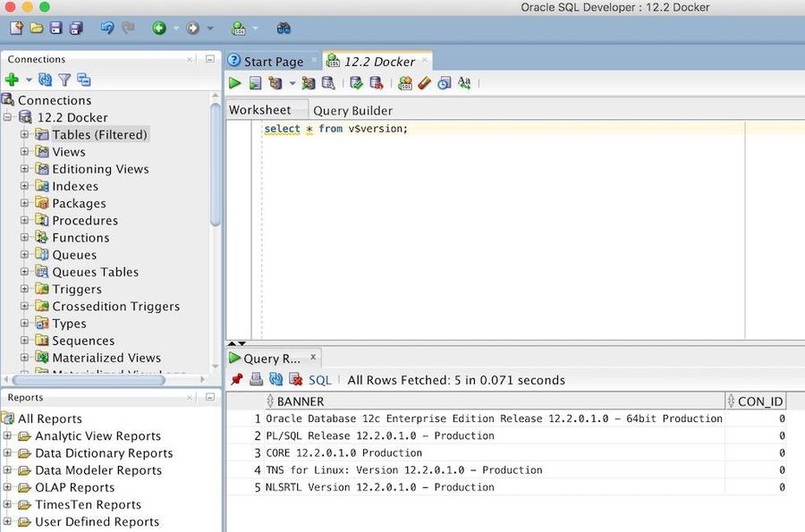Image resolution: width=805 pixels, height=532 pixels.
Task: Open the SQL Worksheet connection dropdown arrow
Action: point(255,29)
